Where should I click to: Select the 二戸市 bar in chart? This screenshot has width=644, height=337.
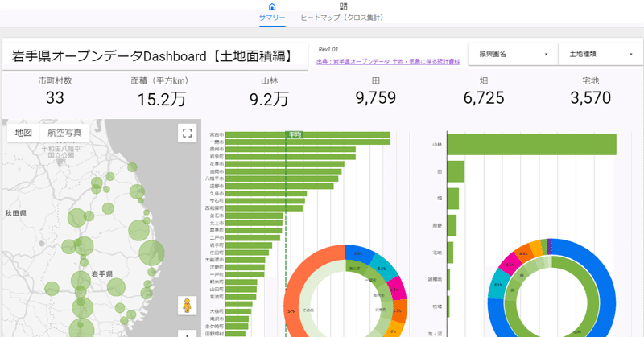[253, 237]
